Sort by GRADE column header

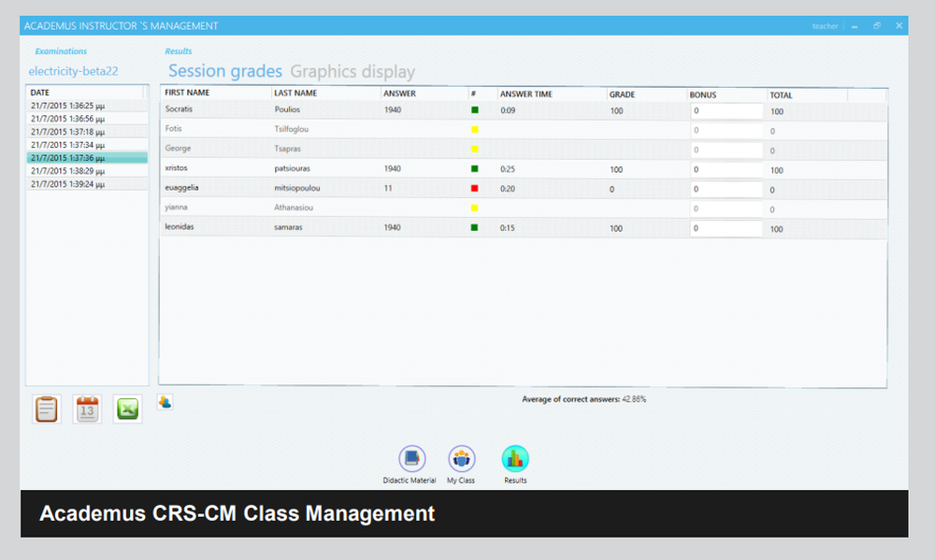click(x=622, y=94)
